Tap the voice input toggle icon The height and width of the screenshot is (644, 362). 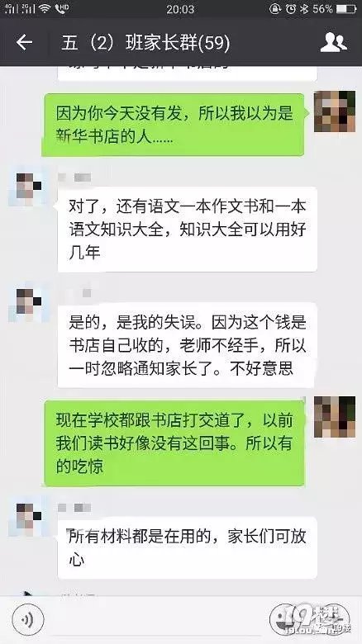28,618
